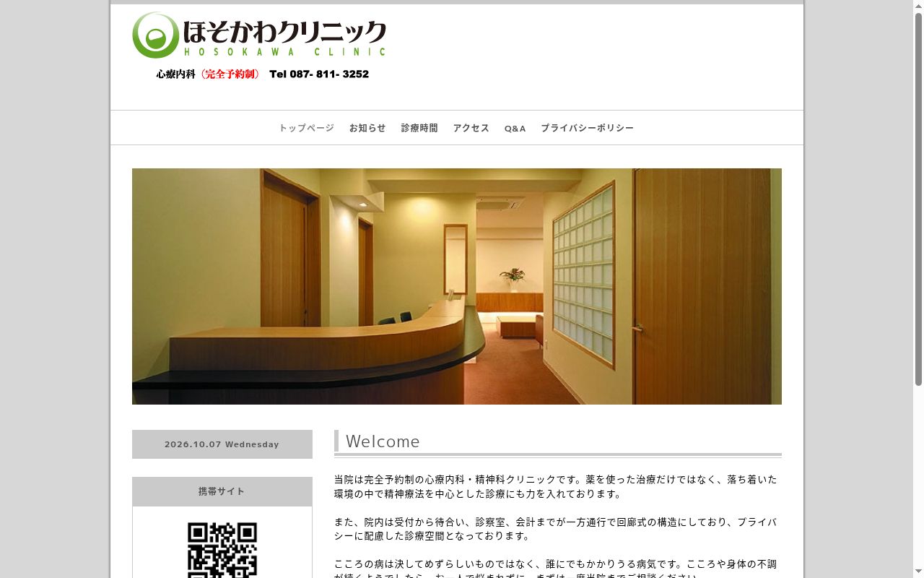Viewport: 924px width, 578px height.
Task: View the プライバシーポリシー page
Action: tap(587, 128)
